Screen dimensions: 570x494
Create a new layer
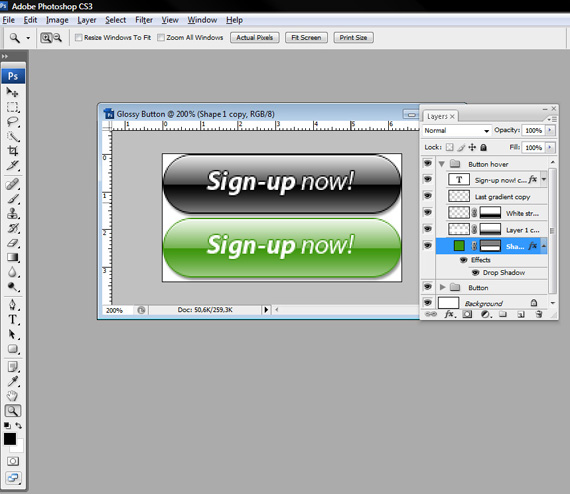(521, 314)
